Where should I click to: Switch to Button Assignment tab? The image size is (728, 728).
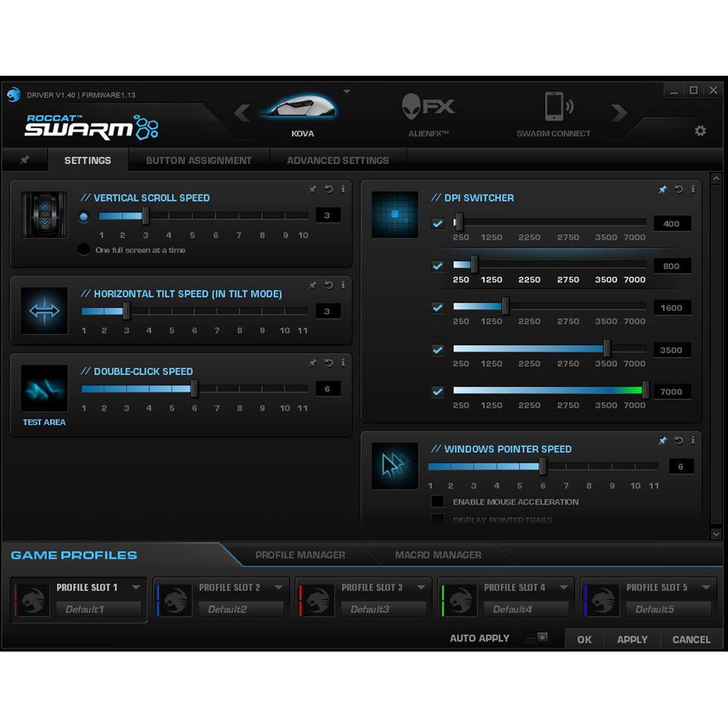pyautogui.click(x=199, y=160)
